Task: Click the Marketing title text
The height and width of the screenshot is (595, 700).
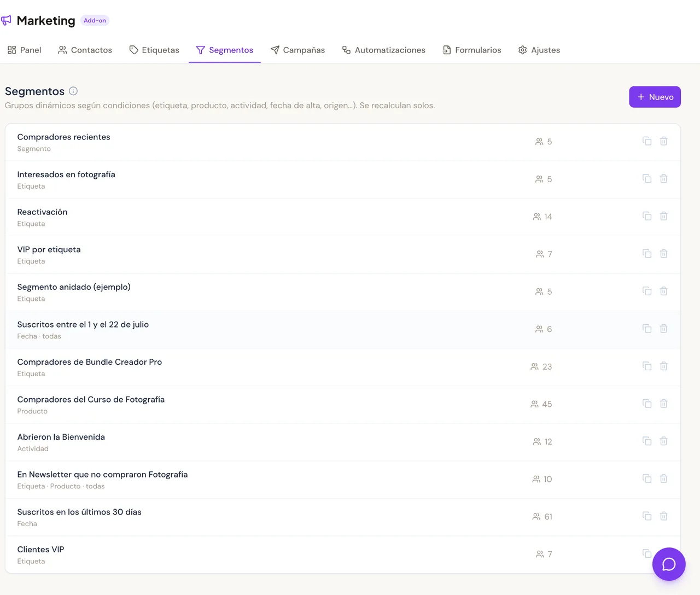Action: pos(46,21)
